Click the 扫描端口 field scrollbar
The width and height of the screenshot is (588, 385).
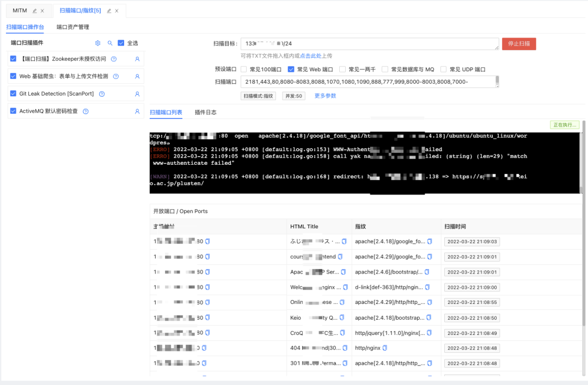[x=497, y=81]
